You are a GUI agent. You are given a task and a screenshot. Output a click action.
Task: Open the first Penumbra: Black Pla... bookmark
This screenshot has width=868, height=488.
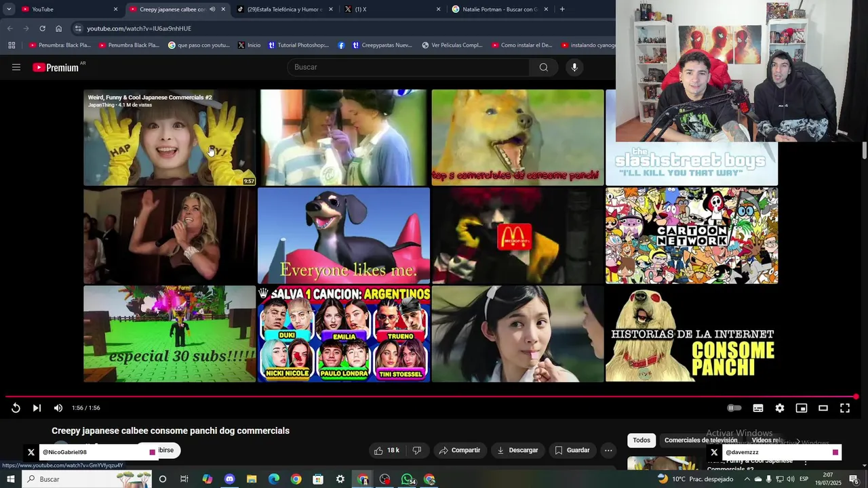[60, 45]
